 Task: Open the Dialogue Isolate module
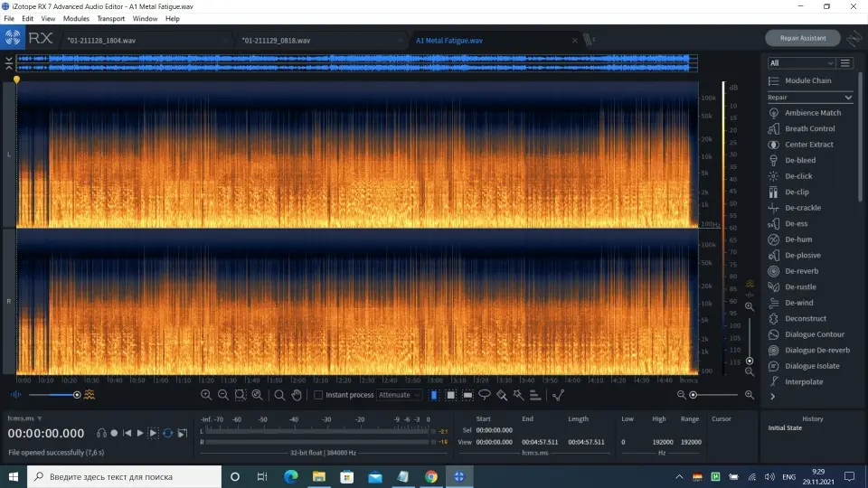point(812,366)
